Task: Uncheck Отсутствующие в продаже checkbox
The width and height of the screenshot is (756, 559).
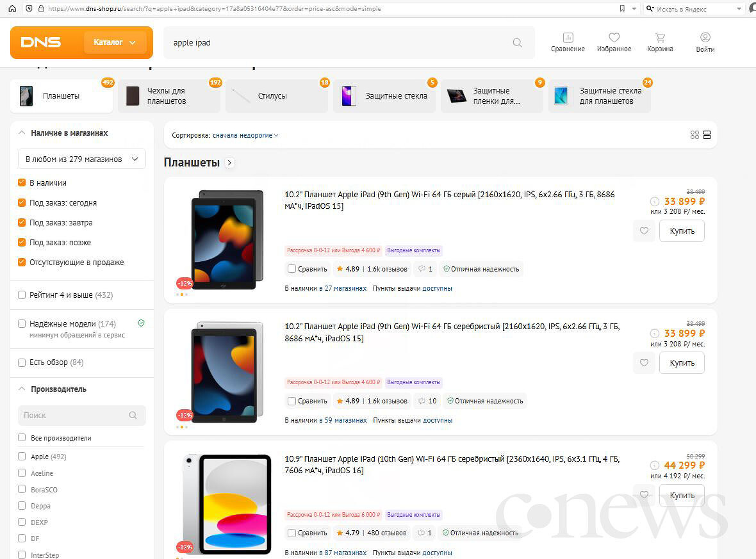Action: (x=22, y=262)
